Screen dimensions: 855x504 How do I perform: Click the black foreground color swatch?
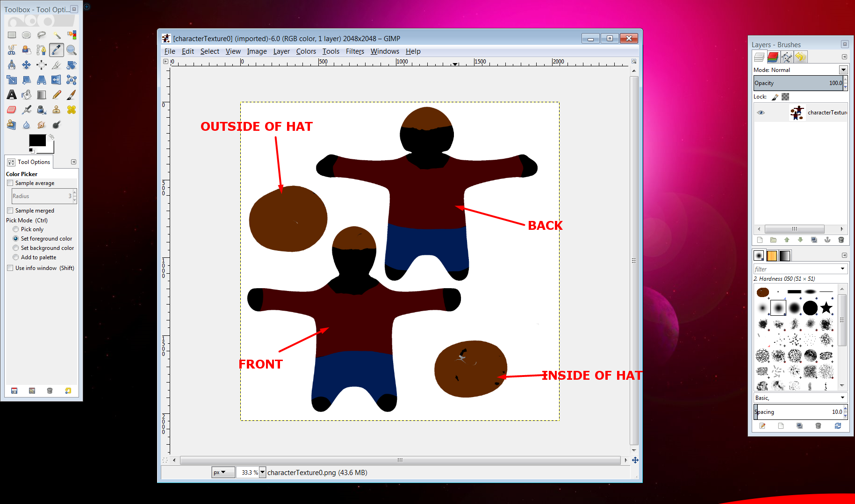37,140
